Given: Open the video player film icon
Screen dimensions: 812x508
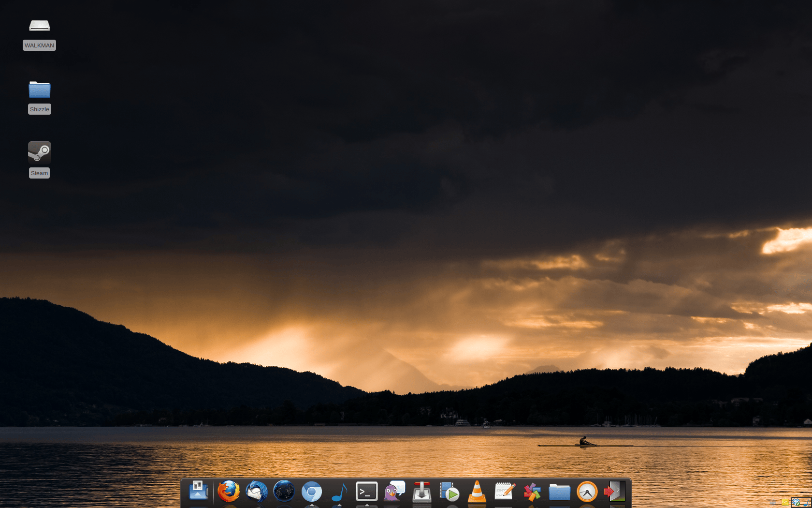Looking at the screenshot, I should [449, 492].
